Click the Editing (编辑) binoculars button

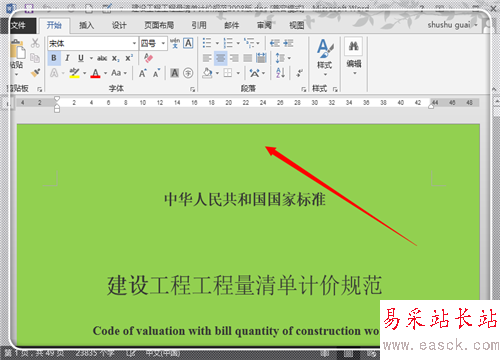coord(354,57)
